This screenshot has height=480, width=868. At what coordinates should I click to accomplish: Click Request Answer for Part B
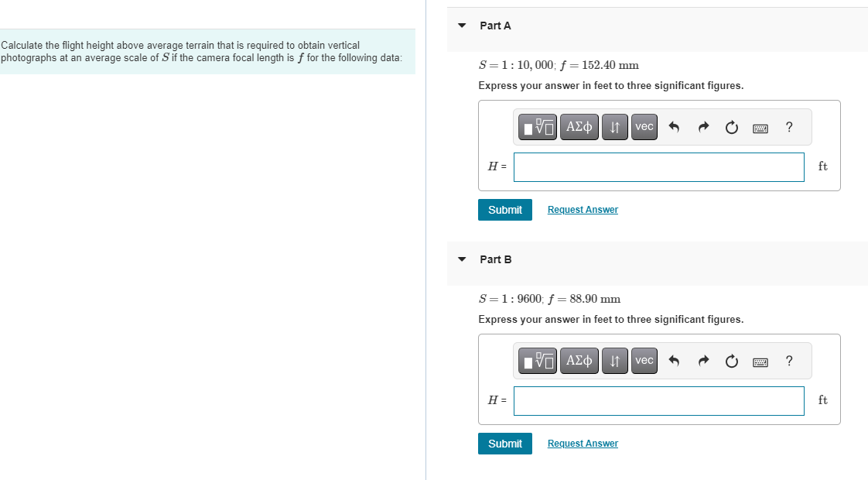(582, 443)
